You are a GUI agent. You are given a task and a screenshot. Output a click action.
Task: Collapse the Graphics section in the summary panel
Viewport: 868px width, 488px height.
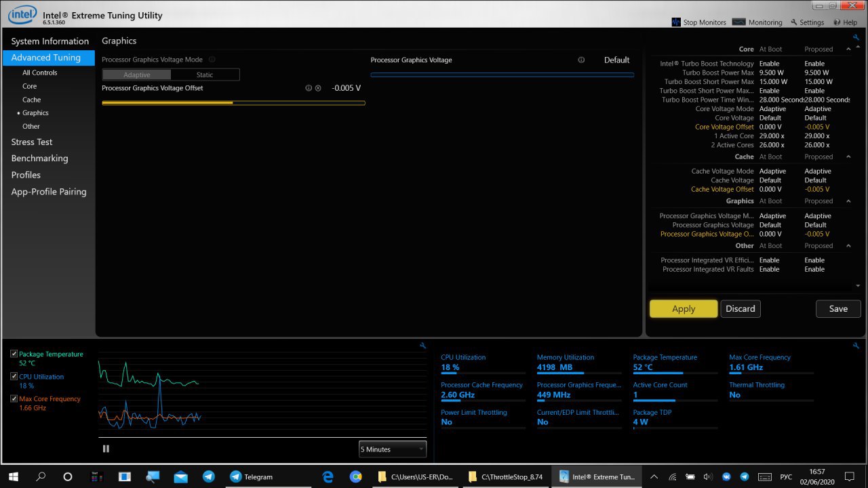[848, 201]
